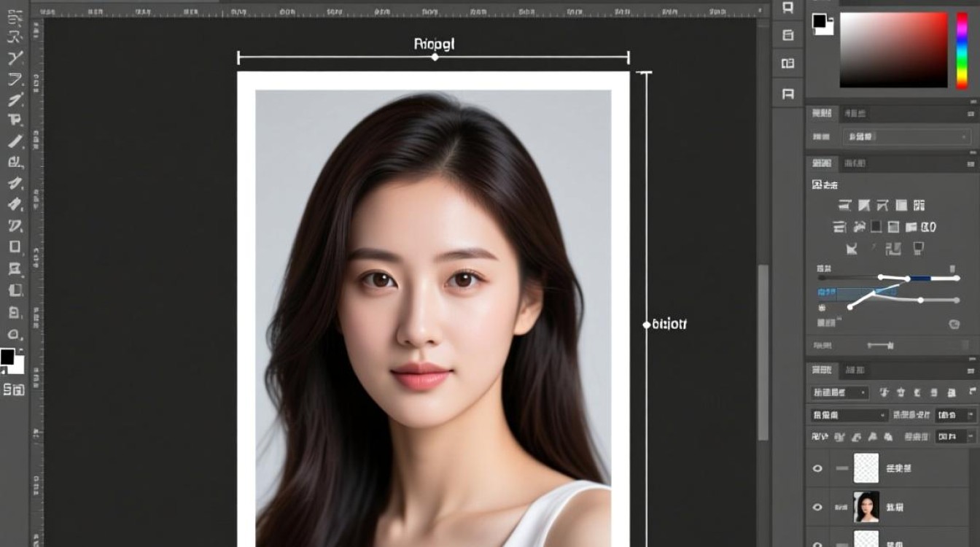Click the first lock icon in layers panel
Screen dimensions: 980x547
pos(839,437)
